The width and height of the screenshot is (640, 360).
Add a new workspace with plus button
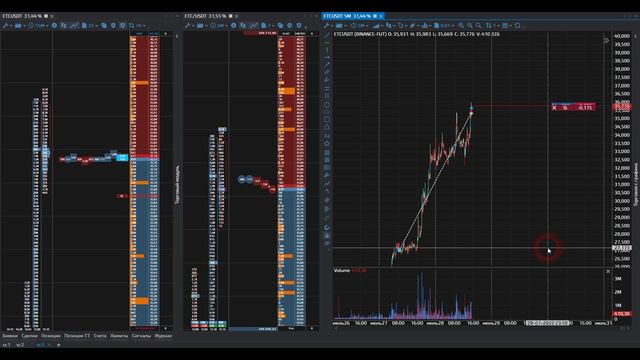tap(58, 345)
